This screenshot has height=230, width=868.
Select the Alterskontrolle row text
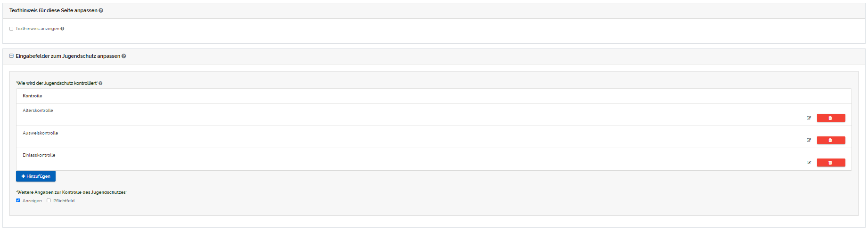(x=38, y=111)
